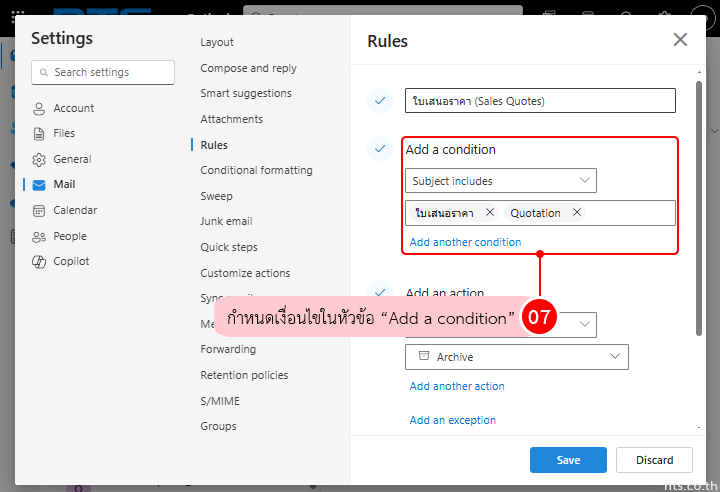Click the rule name text field

coord(540,100)
